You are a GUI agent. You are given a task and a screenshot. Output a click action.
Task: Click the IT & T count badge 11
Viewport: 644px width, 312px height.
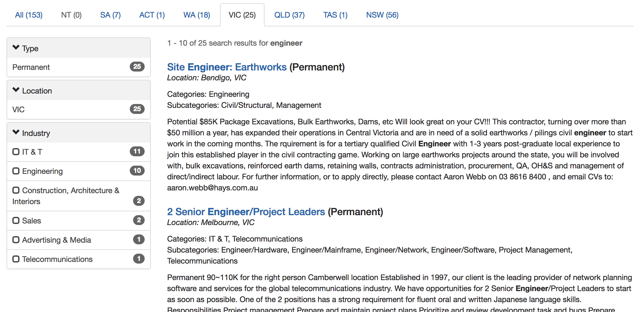point(137,151)
